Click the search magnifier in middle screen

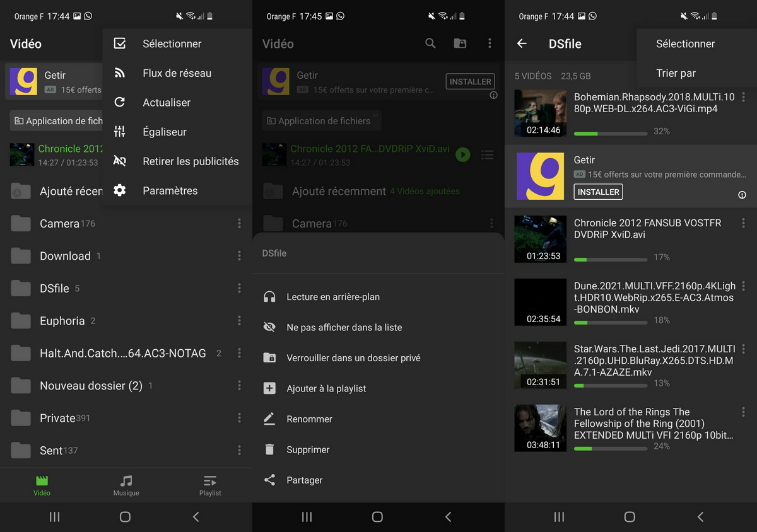coord(430,43)
